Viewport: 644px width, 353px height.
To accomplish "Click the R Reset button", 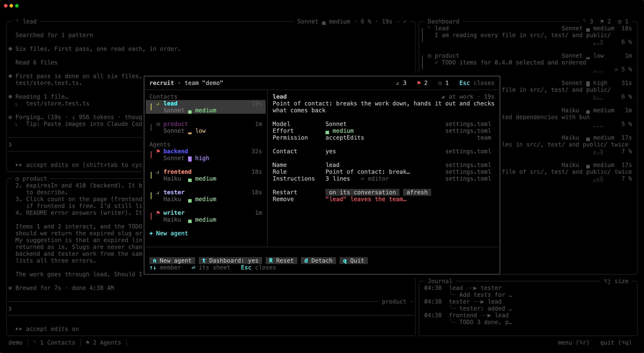I will [281, 261].
